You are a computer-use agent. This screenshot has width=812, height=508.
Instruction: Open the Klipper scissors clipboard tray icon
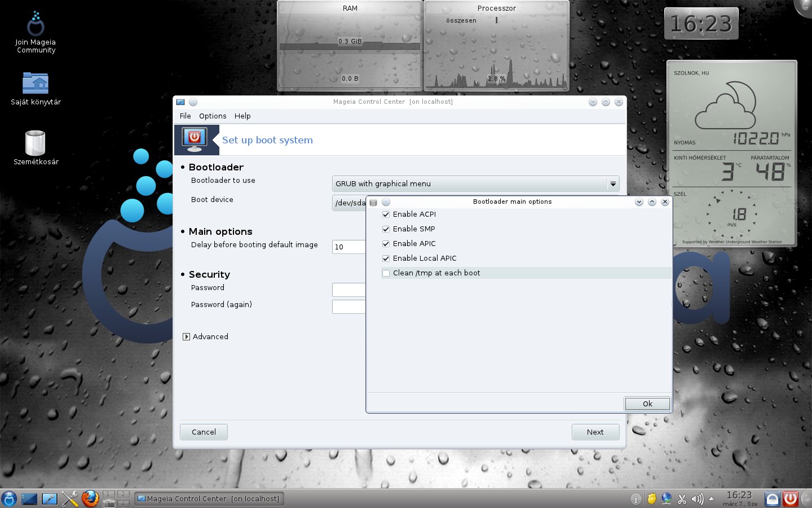click(x=682, y=499)
